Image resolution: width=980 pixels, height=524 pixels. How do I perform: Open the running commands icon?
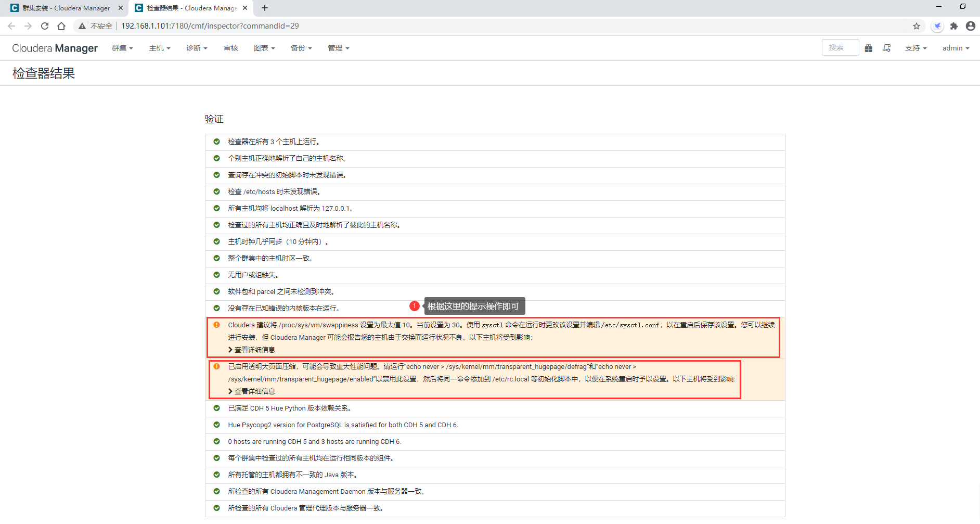[887, 48]
